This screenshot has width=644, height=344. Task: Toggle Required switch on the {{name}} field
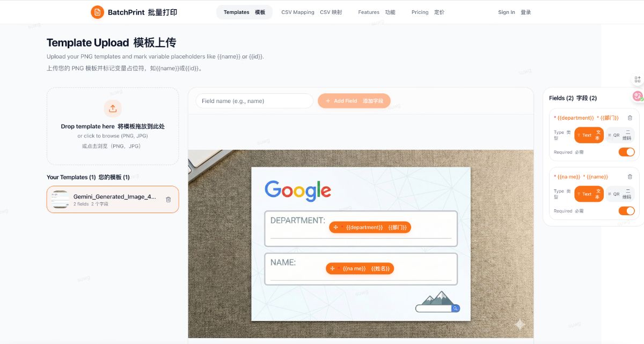[x=627, y=211]
